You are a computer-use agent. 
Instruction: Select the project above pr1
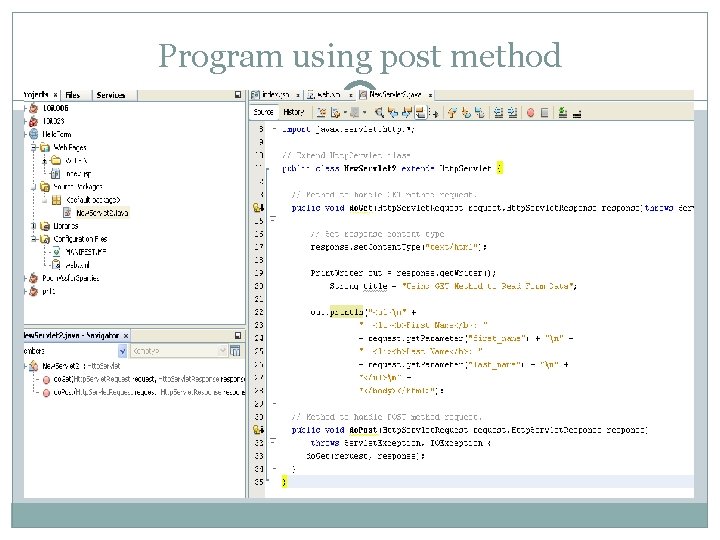(64, 278)
